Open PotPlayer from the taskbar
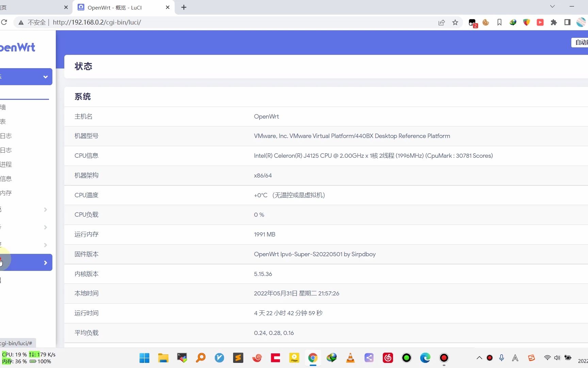Image resolution: width=588 pixels, height=368 pixels. tap(294, 358)
